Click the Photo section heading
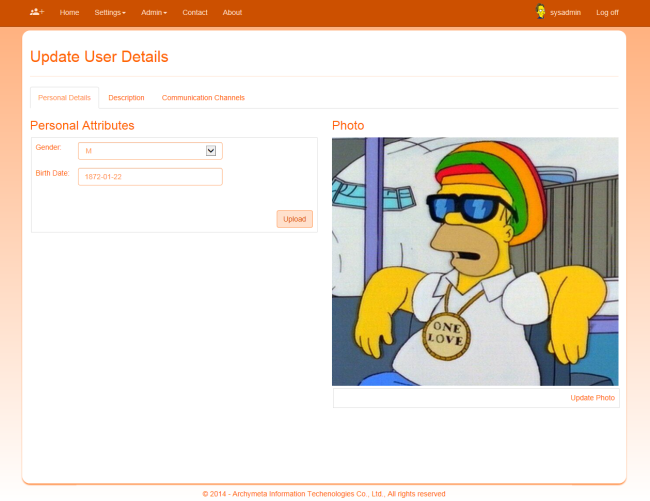650x501 pixels. coord(348,126)
